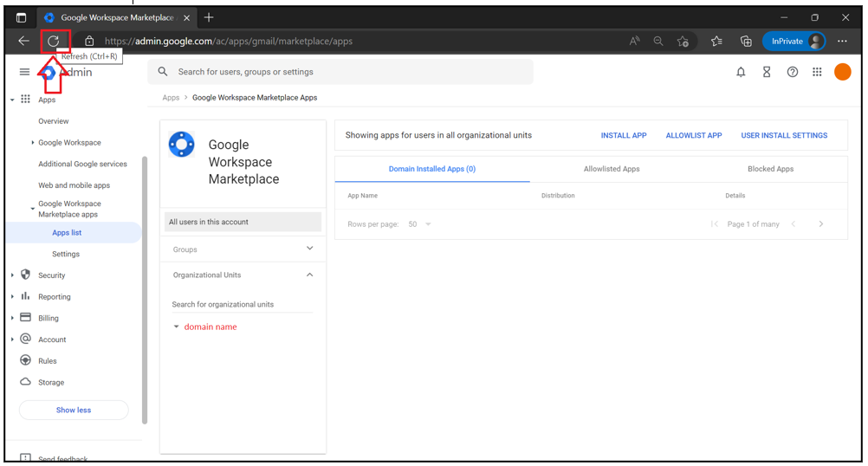Open the Rows per page dropdown
This screenshot has width=868, height=466.
pos(419,224)
